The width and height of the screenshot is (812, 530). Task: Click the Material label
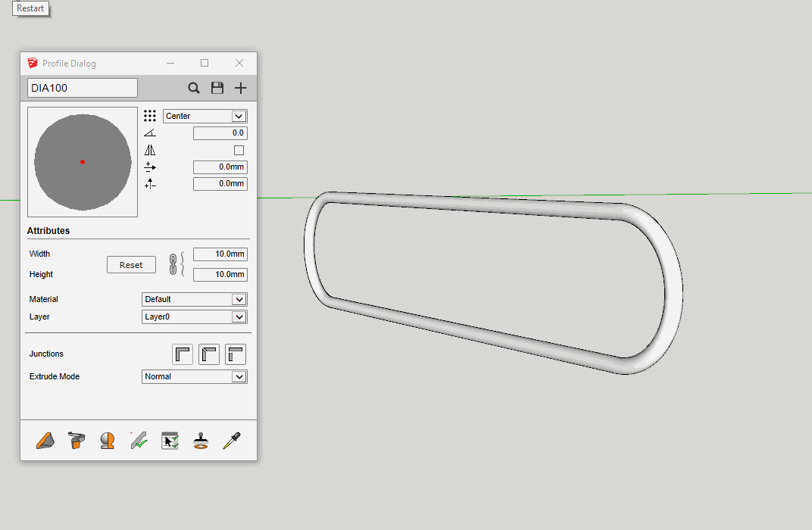pyautogui.click(x=43, y=299)
